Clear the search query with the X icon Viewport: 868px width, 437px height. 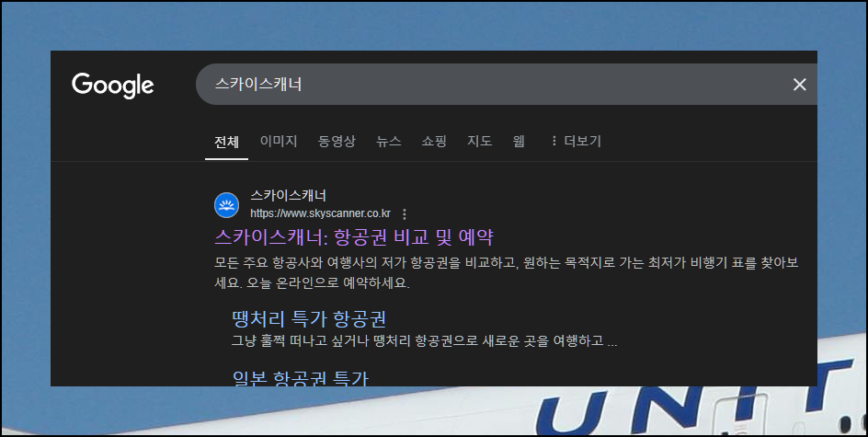click(x=799, y=85)
